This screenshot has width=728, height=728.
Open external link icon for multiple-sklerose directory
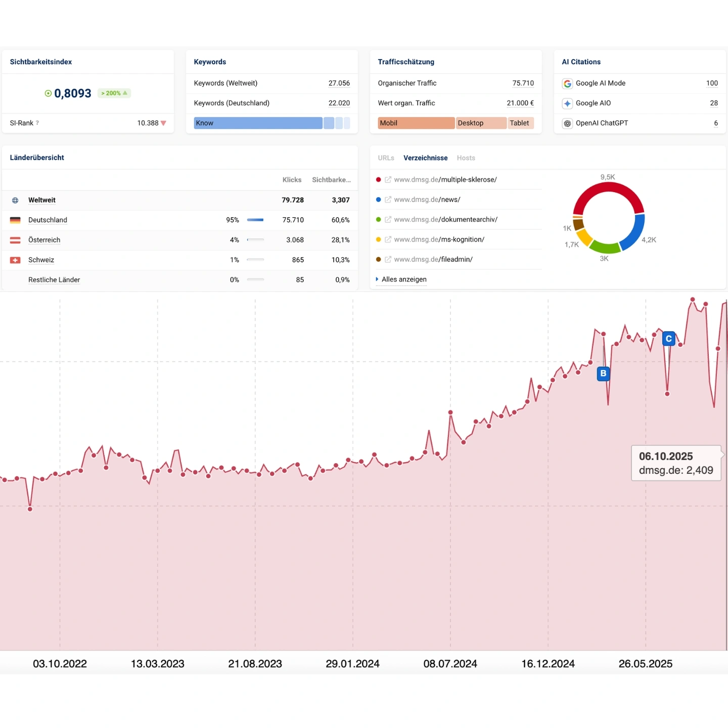(388, 179)
